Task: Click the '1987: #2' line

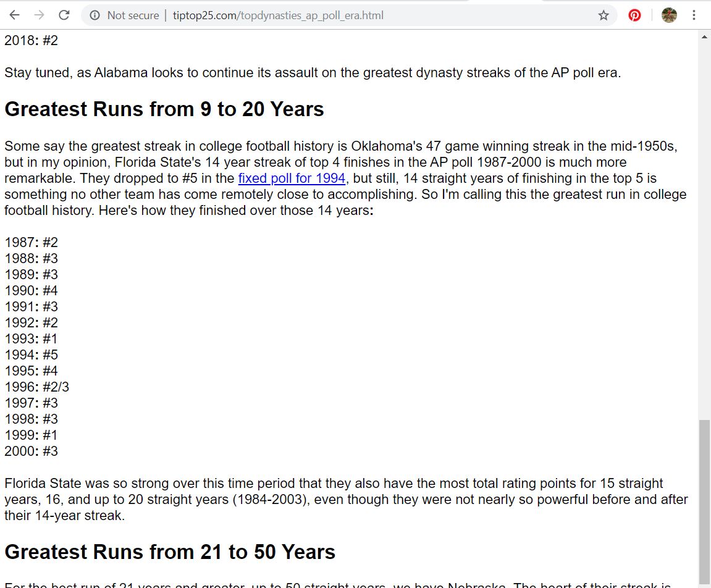Action: [x=32, y=242]
